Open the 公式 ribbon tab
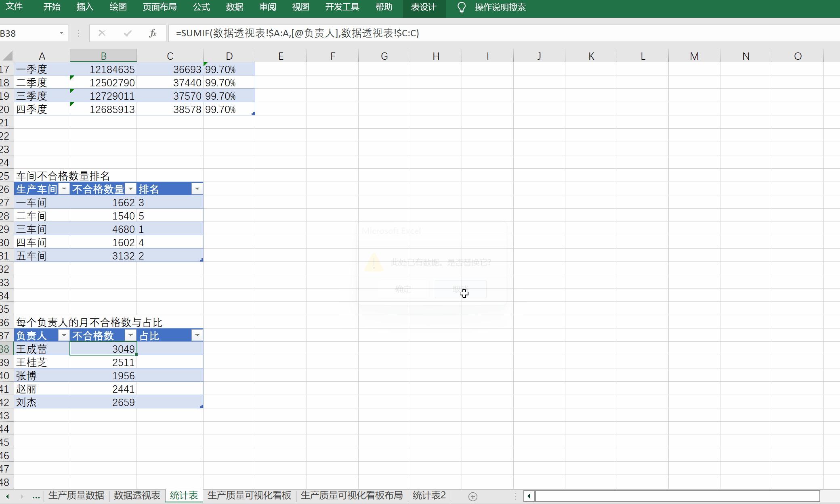This screenshot has width=840, height=504. (201, 7)
